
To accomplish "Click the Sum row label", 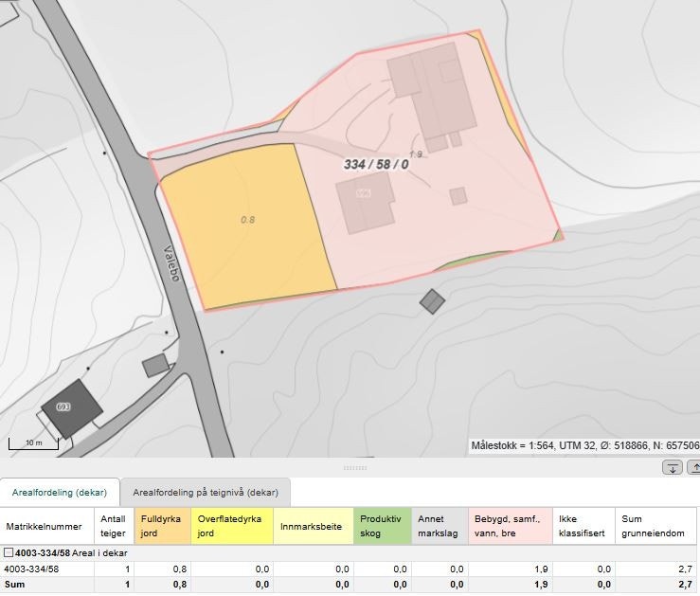I will (15, 584).
